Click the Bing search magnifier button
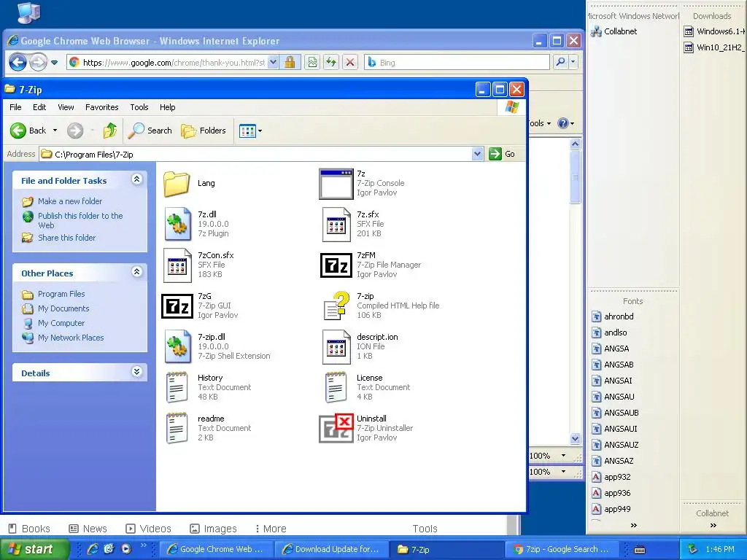 point(560,62)
